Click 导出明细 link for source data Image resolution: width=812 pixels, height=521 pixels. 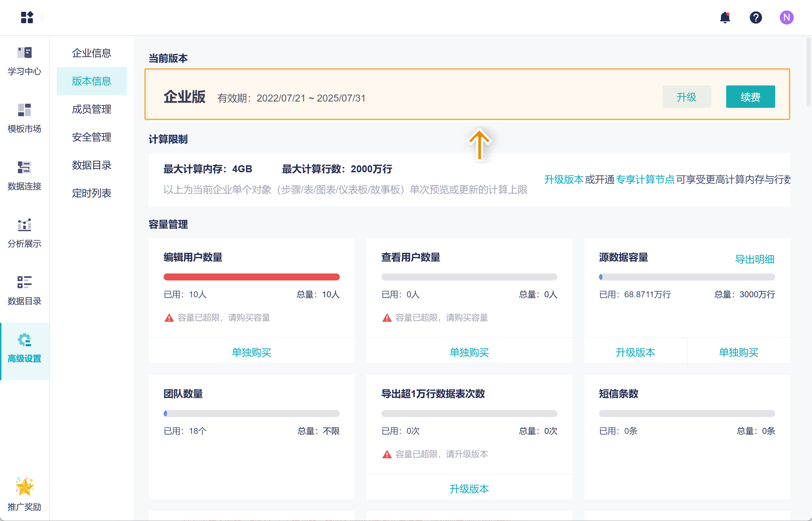(754, 259)
